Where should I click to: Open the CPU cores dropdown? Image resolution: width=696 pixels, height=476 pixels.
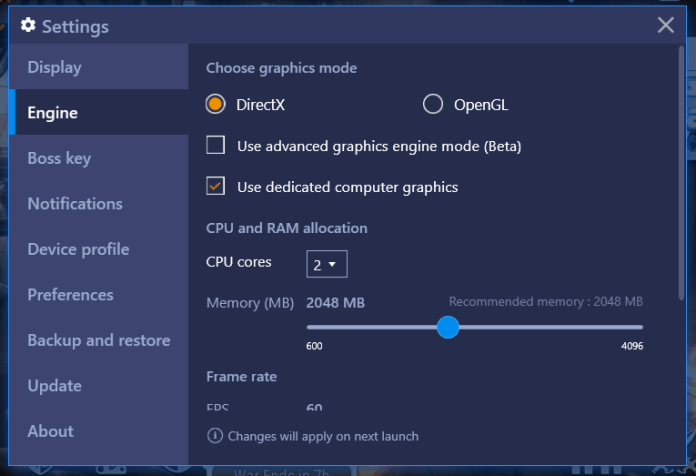(327, 265)
